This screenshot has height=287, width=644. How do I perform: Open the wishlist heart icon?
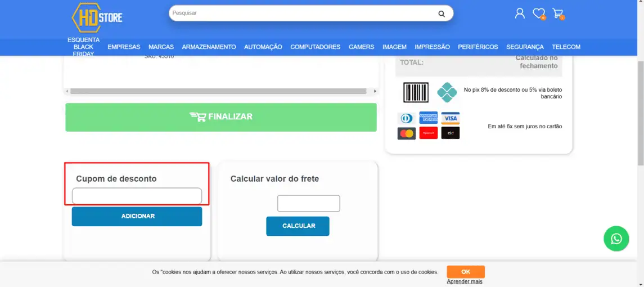[539, 14]
